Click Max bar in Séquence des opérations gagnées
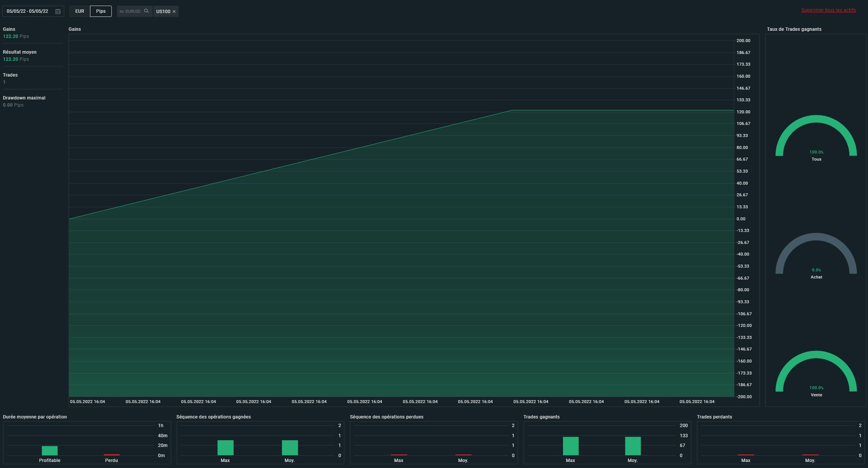The height and width of the screenshot is (468, 868). tap(225, 447)
